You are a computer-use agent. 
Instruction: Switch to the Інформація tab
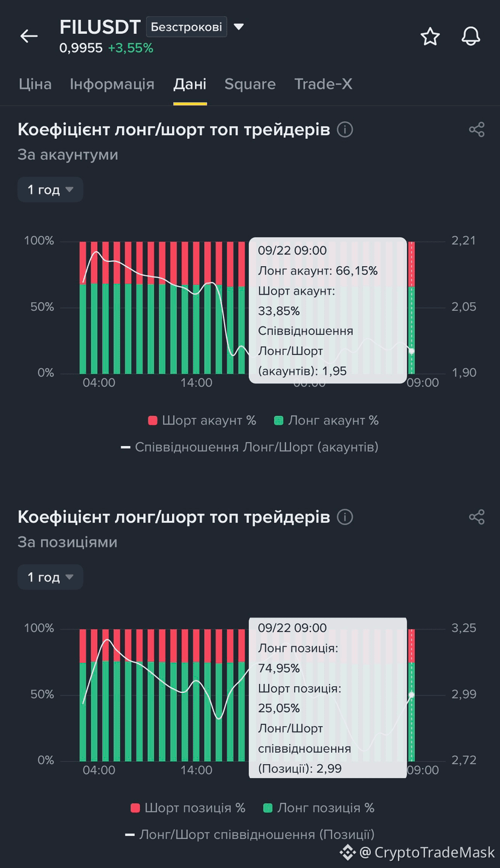pos(112,84)
